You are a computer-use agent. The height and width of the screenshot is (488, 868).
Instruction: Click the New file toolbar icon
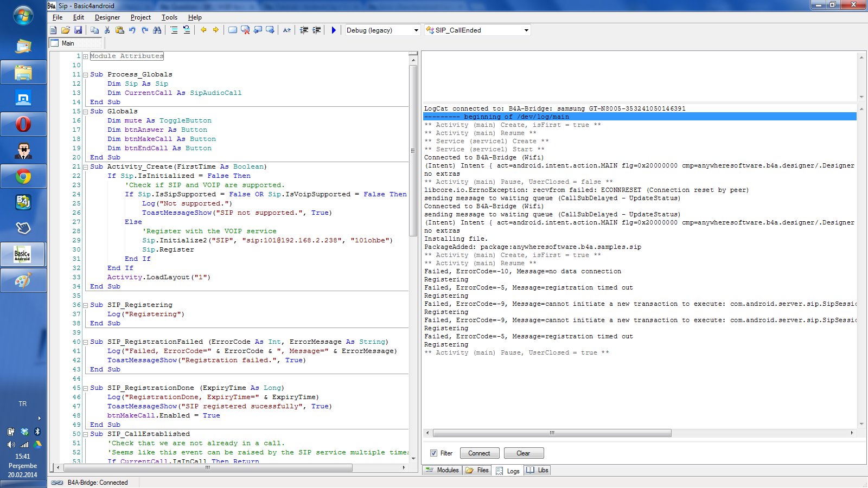point(53,30)
